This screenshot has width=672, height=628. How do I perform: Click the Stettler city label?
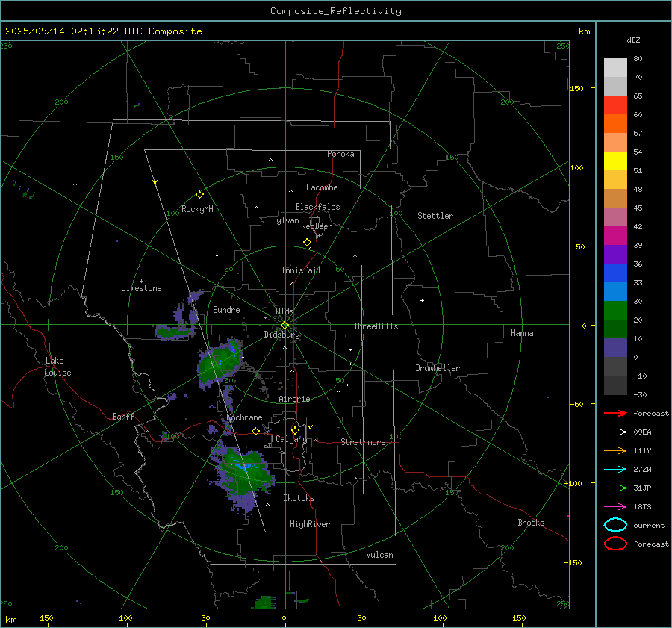point(435,216)
